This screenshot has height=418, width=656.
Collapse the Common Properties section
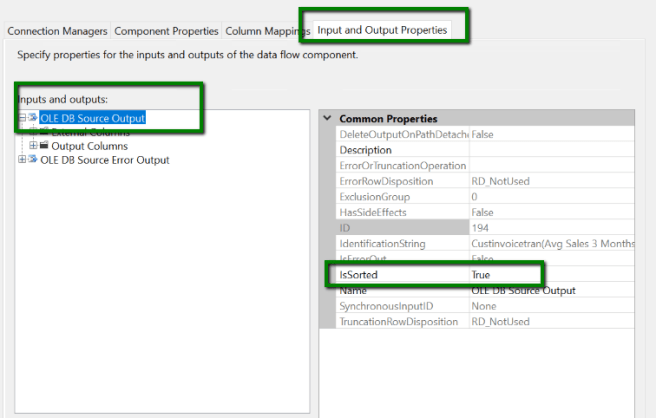(327, 119)
